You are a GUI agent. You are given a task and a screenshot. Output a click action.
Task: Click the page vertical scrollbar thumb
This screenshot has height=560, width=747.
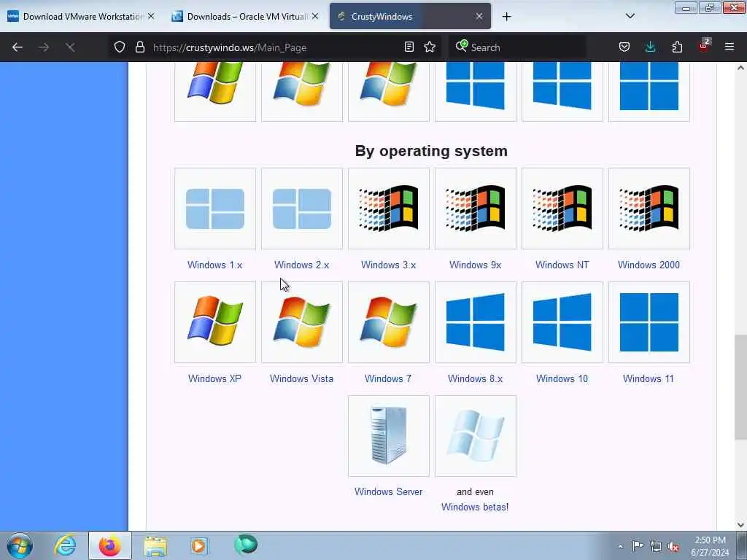click(740, 386)
